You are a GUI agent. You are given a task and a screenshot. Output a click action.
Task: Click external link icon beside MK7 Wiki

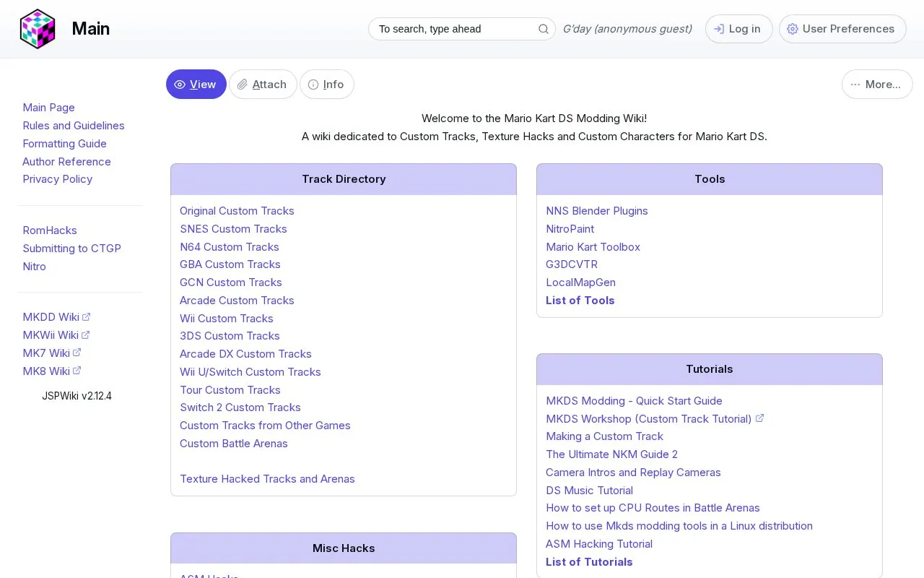tap(77, 353)
